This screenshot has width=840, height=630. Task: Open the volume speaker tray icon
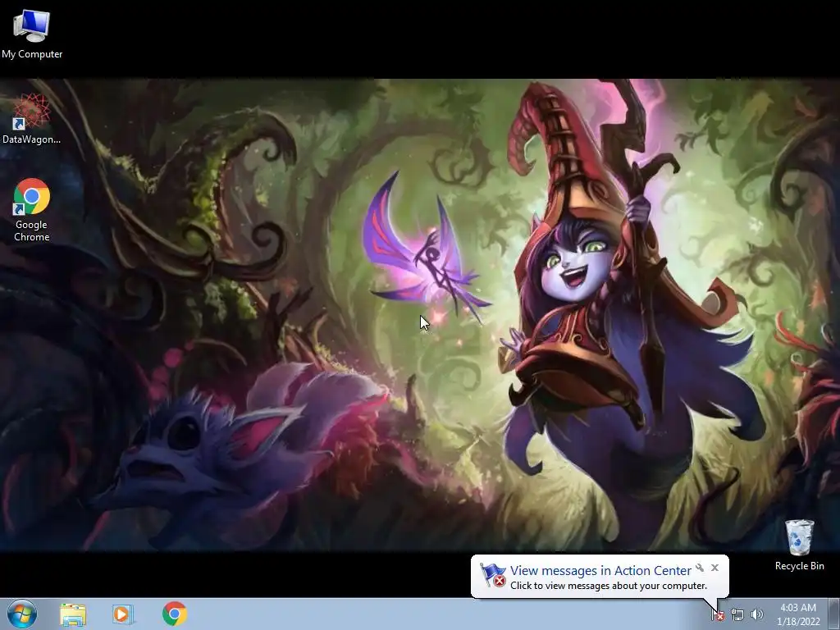pyautogui.click(x=757, y=614)
